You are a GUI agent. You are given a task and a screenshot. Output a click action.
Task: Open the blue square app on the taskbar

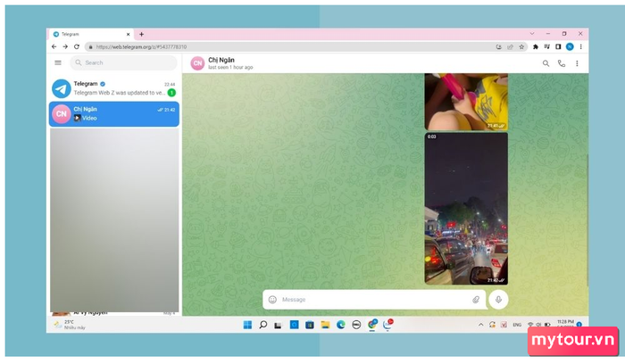294,325
